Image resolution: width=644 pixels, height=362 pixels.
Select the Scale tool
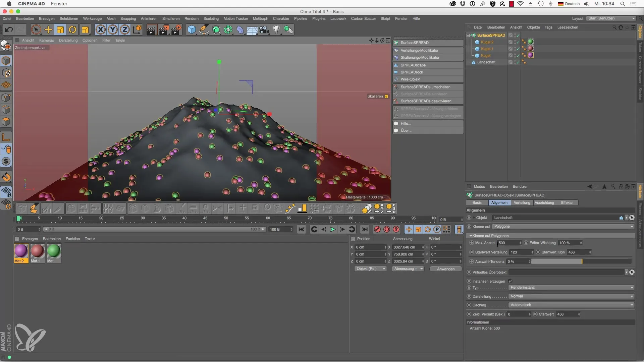[x=60, y=29]
